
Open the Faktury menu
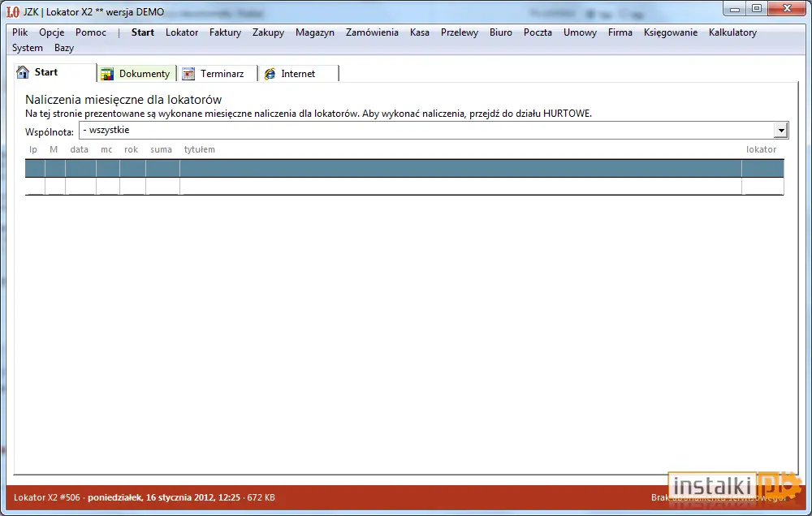coord(225,32)
